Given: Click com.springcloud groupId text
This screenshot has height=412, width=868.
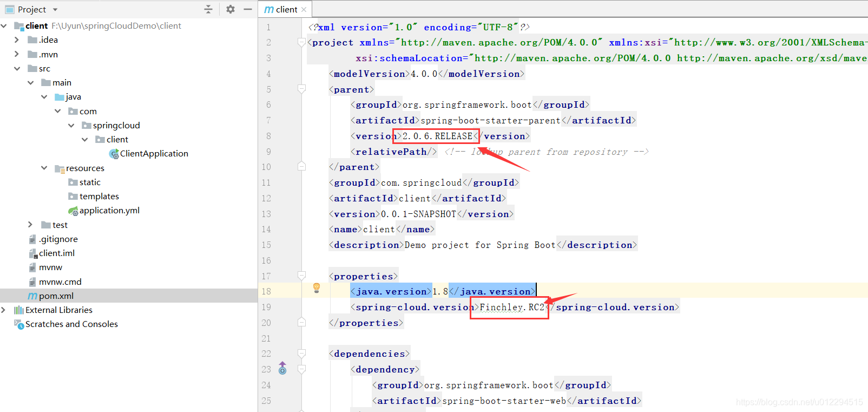Looking at the screenshot, I should [x=422, y=182].
